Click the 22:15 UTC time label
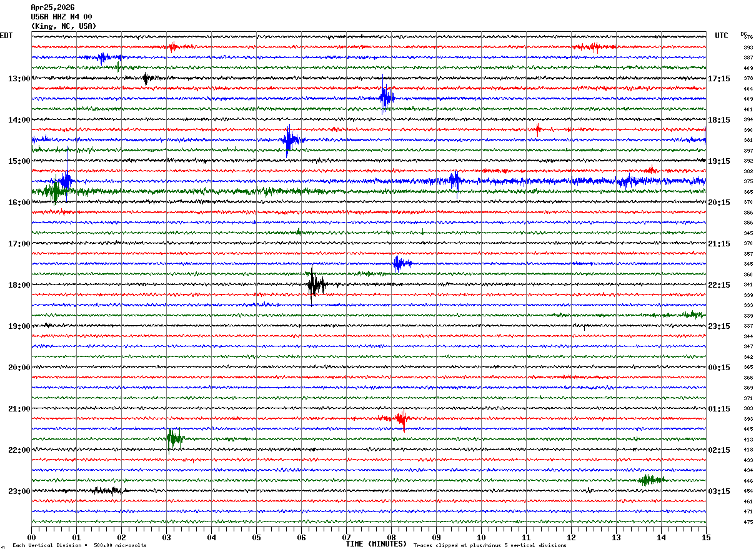The width and height of the screenshot is (756, 554). [719, 285]
